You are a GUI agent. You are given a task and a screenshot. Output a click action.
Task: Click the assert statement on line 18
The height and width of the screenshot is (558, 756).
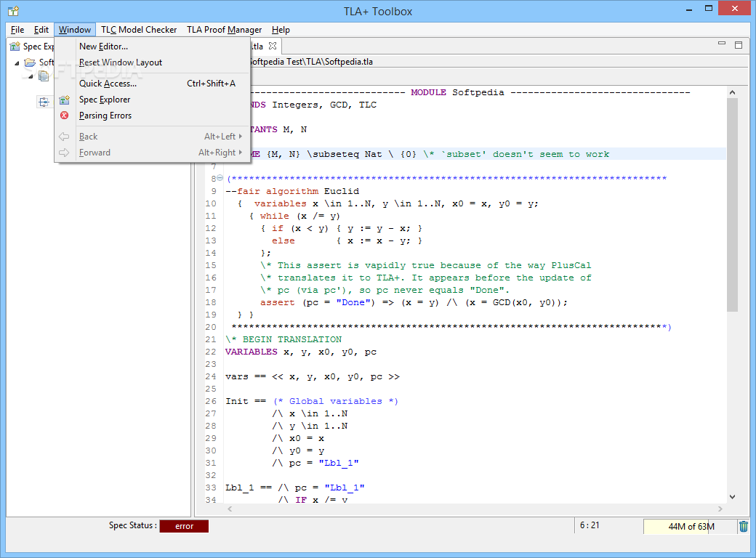pyautogui.click(x=414, y=302)
